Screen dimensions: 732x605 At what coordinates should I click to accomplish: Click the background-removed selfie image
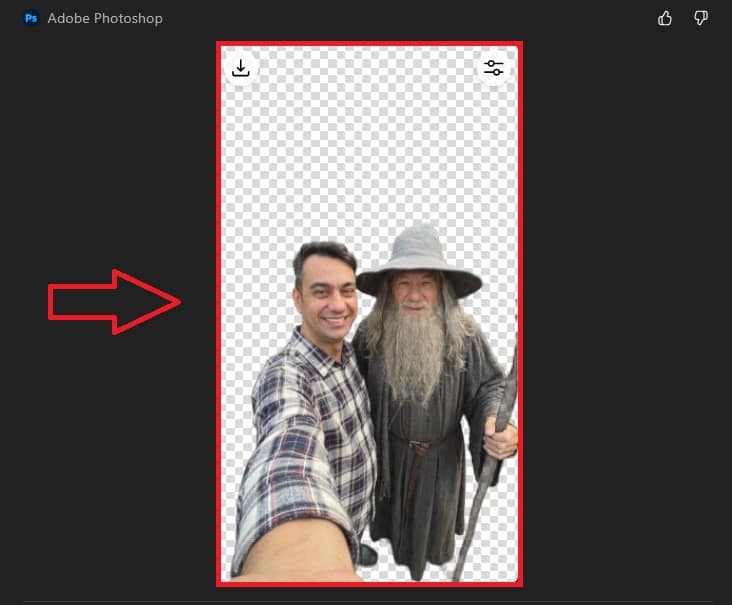coord(369,314)
